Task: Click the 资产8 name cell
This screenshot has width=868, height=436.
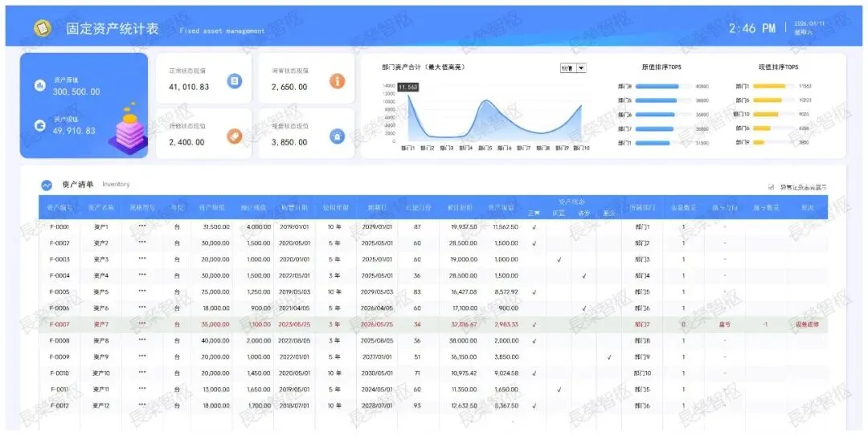Action: pyautogui.click(x=100, y=340)
